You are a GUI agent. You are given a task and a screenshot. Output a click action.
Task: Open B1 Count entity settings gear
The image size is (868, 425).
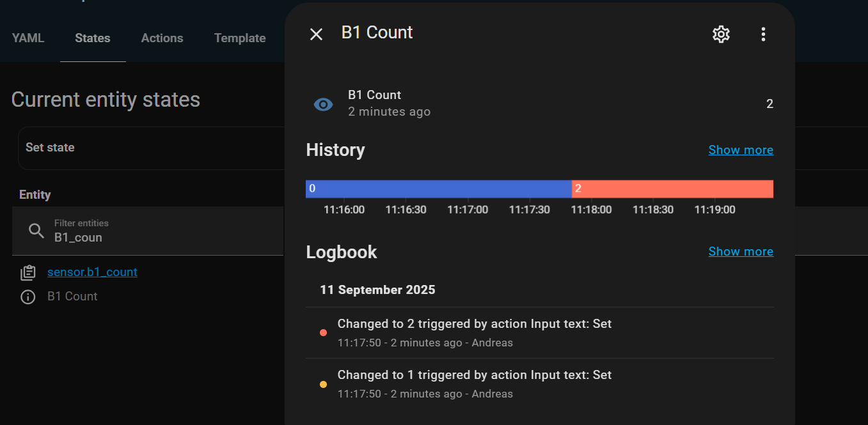[x=721, y=35]
